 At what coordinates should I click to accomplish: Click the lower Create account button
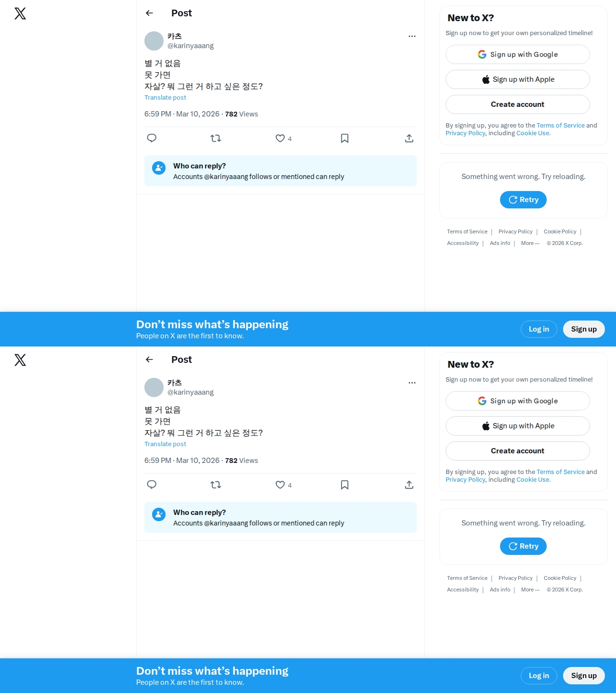517,451
